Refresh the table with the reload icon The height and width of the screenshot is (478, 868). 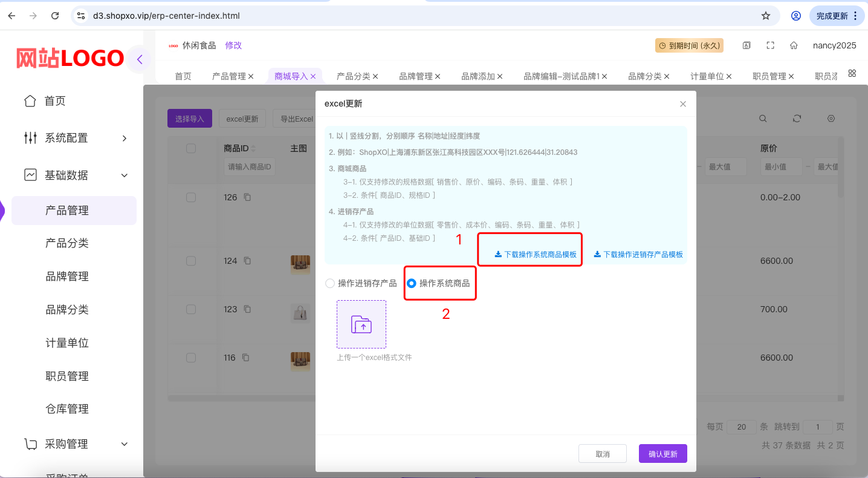pos(797,119)
